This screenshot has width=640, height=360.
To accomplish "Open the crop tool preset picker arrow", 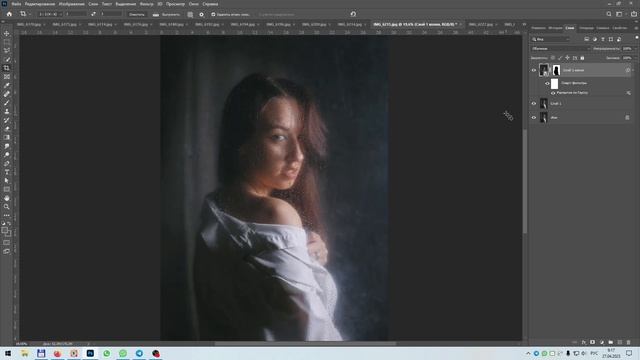I will (30, 14).
